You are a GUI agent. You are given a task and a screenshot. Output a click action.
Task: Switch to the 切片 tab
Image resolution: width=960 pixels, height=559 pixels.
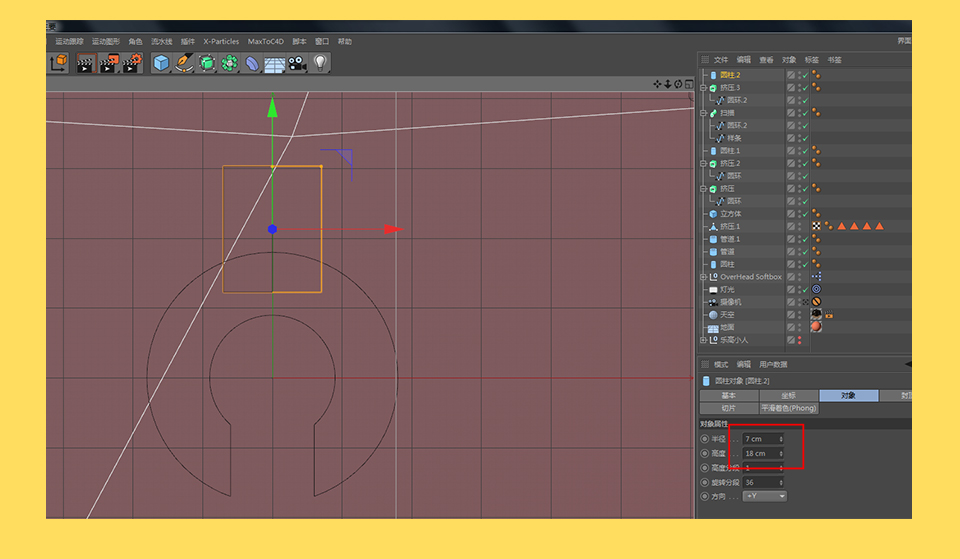pyautogui.click(x=729, y=408)
